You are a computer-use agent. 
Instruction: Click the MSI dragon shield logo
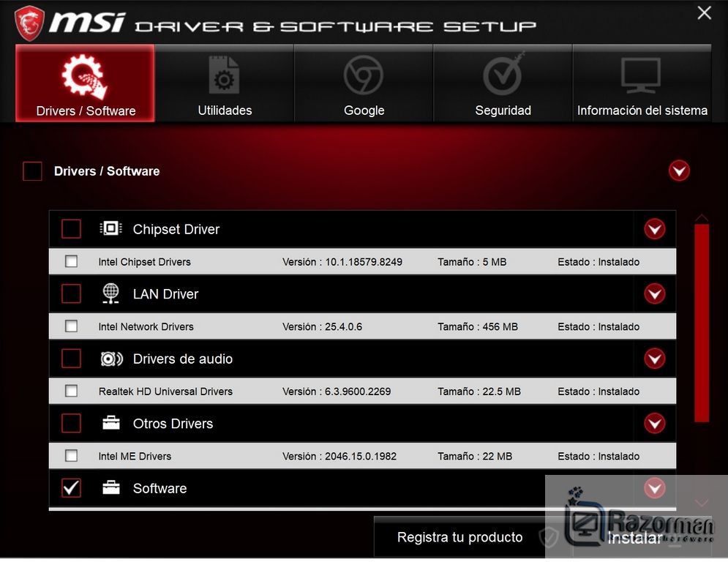tap(29, 23)
